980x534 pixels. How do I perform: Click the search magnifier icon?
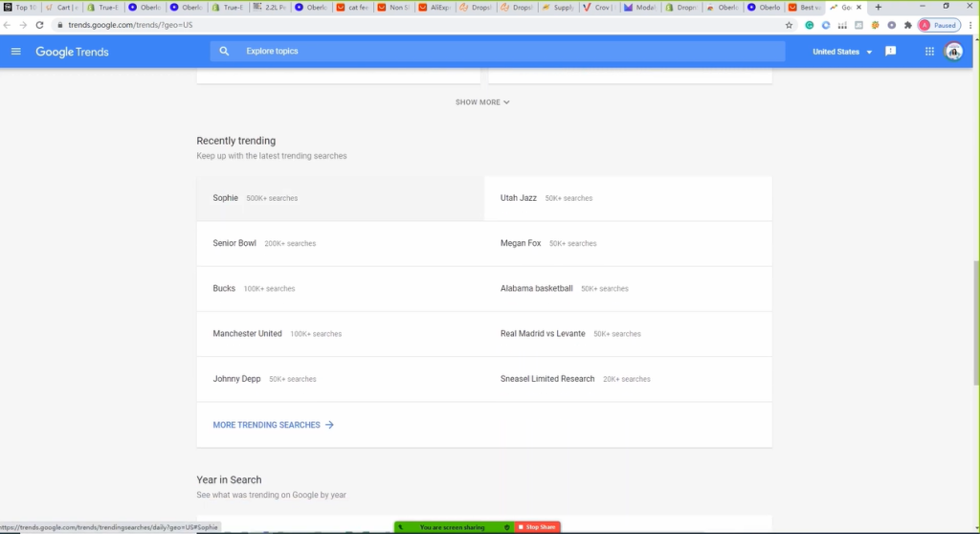(x=224, y=52)
